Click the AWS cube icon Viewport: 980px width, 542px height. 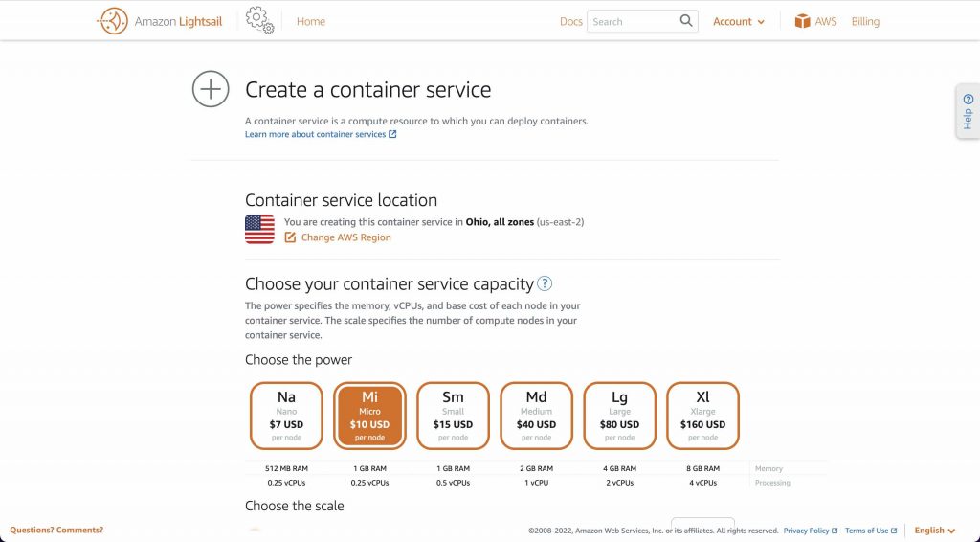pyautogui.click(x=802, y=21)
